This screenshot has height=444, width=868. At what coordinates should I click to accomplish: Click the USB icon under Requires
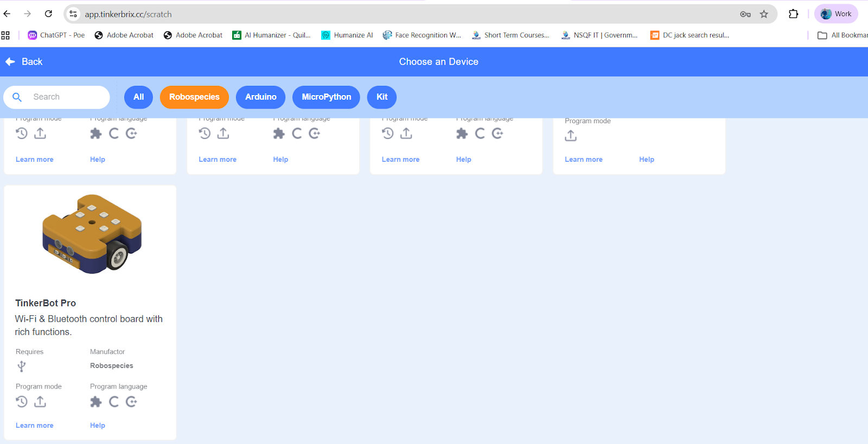(x=22, y=366)
